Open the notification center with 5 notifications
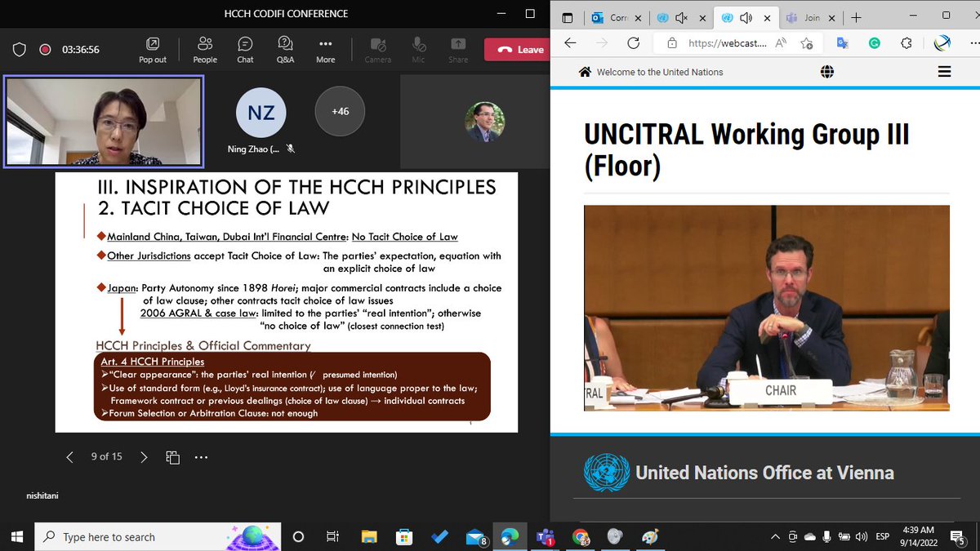980x551 pixels. tap(960, 536)
